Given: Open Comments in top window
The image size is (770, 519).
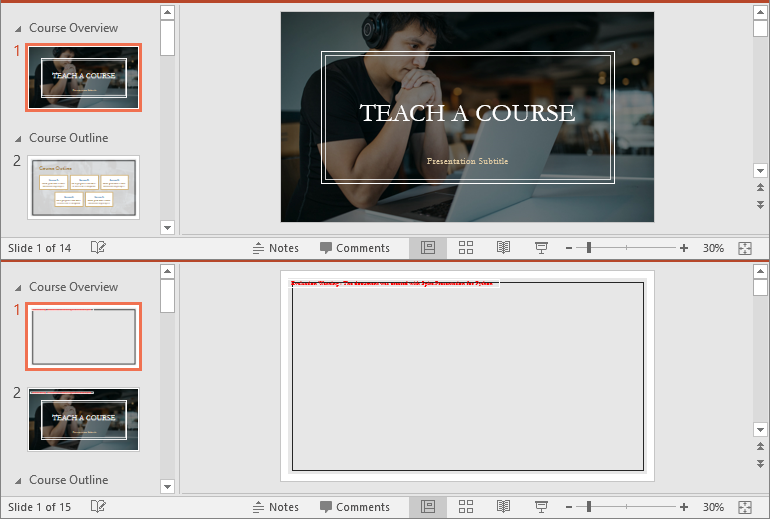Looking at the screenshot, I should pos(355,248).
